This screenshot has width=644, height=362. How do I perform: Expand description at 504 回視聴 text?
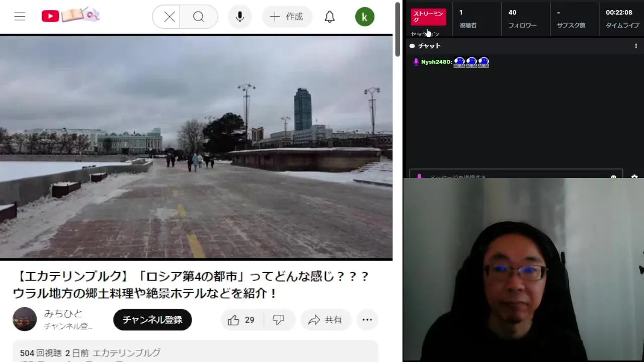point(41,353)
